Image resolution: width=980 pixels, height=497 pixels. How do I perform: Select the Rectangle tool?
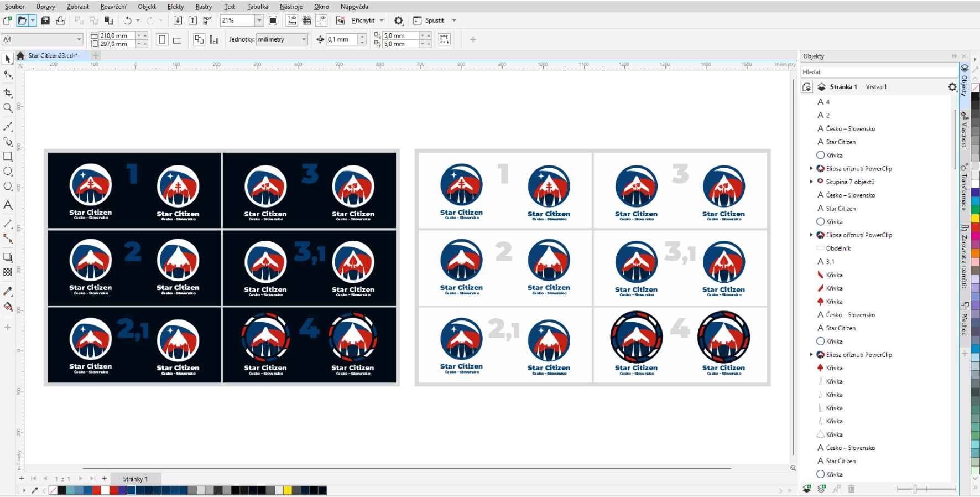(8, 157)
